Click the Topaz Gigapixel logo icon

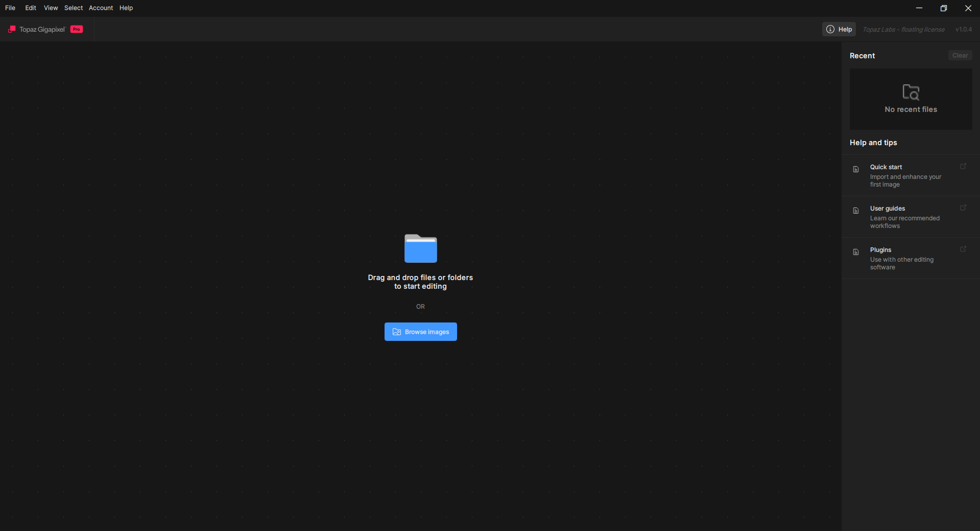tap(12, 29)
